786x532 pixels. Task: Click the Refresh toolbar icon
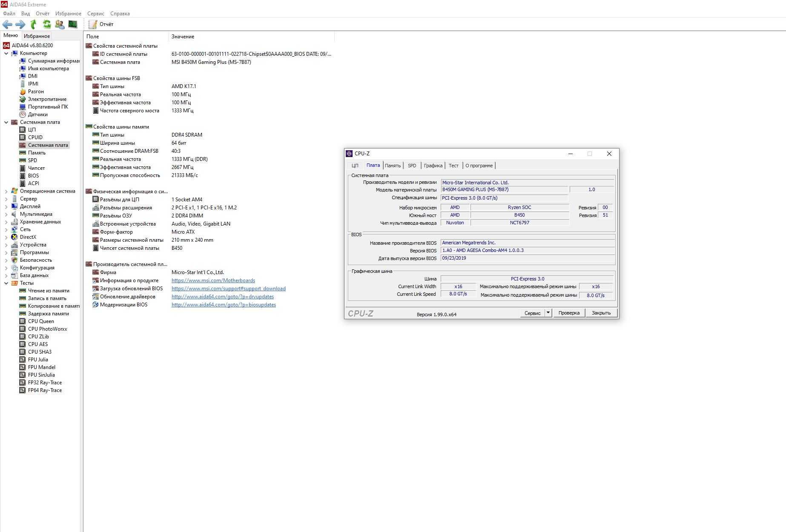[47, 24]
